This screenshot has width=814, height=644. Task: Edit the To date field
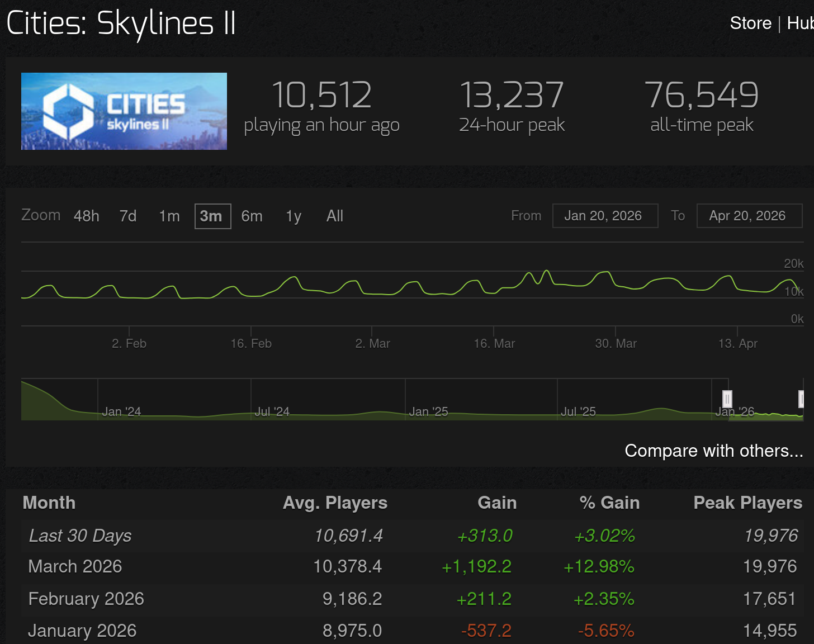[x=749, y=216]
